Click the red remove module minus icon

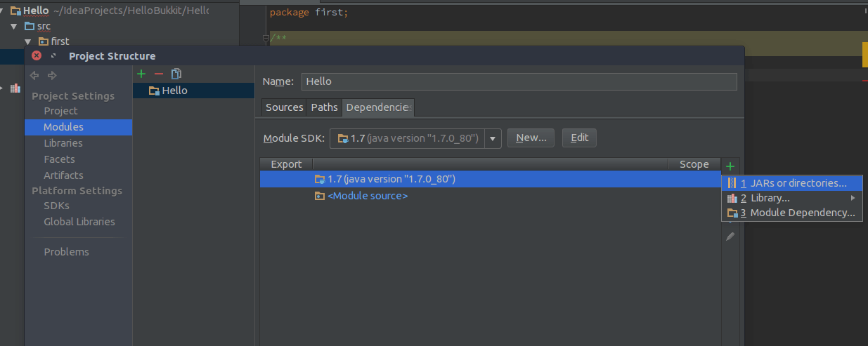tap(159, 74)
